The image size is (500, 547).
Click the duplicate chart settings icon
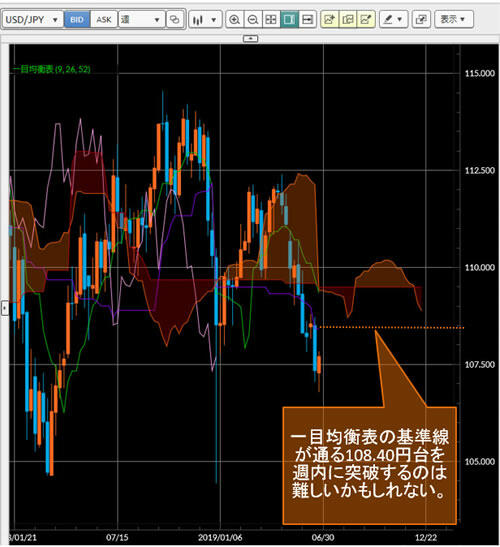[348, 20]
